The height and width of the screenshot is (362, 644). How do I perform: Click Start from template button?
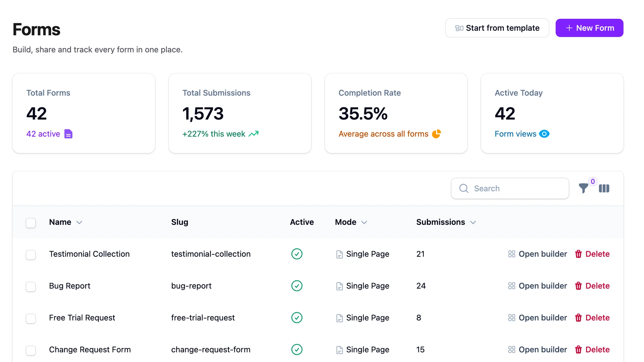[x=497, y=28]
